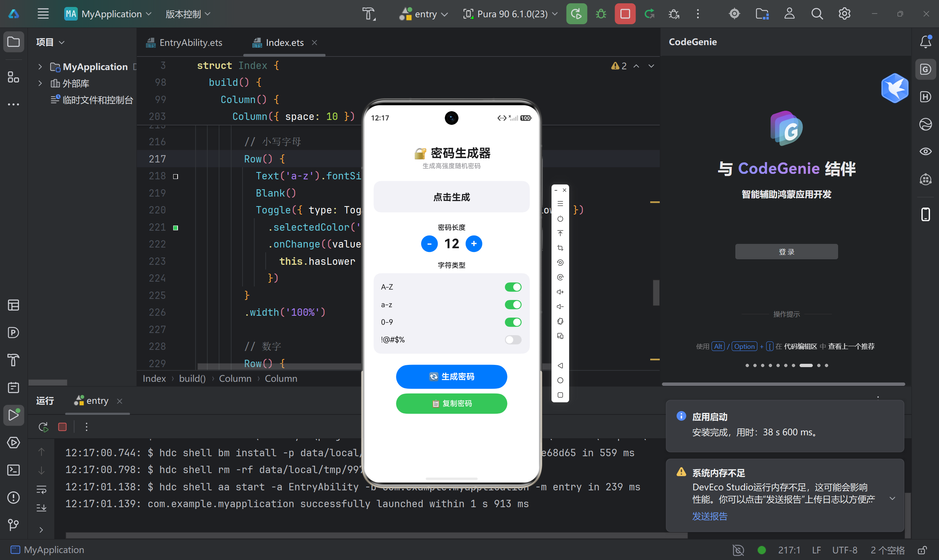Open more actions menu in top toolbar
The image size is (939, 560).
coord(698,14)
